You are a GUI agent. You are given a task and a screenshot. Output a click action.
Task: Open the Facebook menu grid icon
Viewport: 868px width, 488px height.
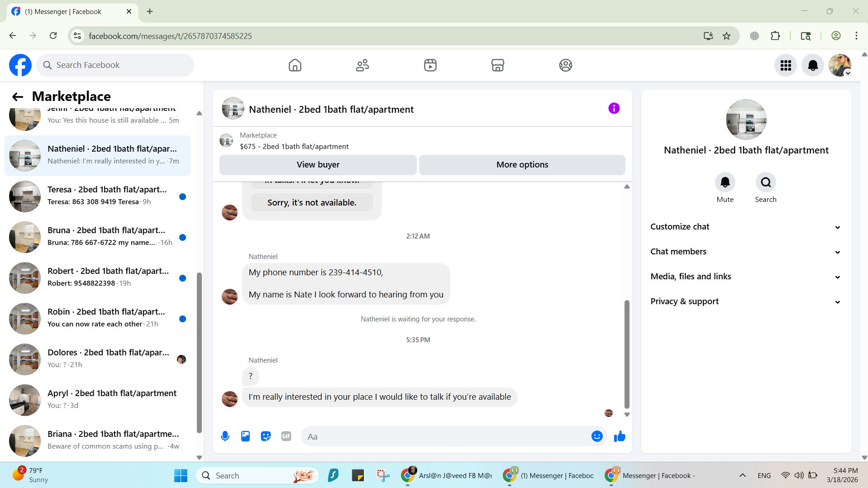pyautogui.click(x=786, y=65)
